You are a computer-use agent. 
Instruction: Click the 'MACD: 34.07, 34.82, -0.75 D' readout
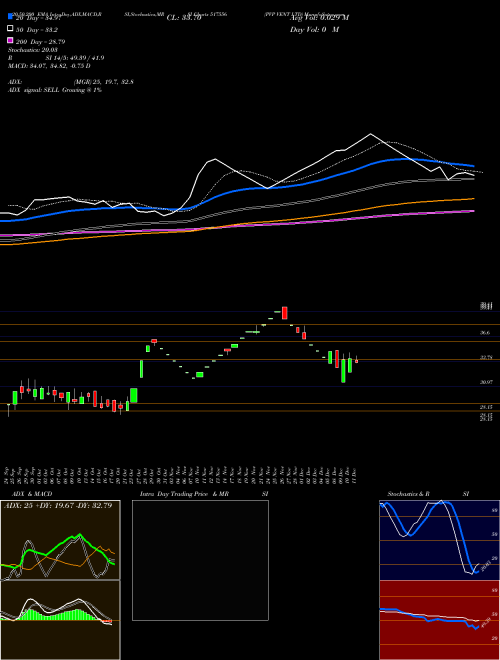pyautogui.click(x=49, y=66)
